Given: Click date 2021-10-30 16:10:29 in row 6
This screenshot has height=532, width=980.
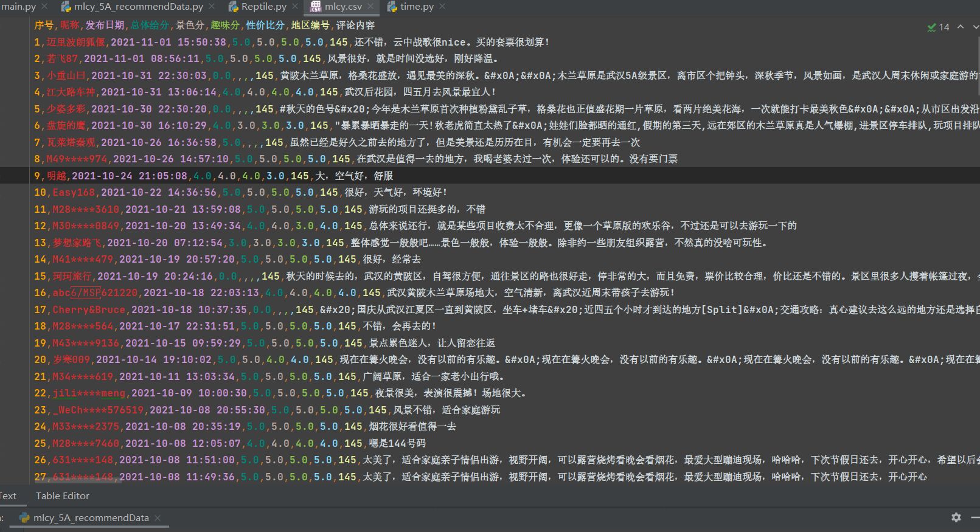Looking at the screenshot, I should [149, 125].
